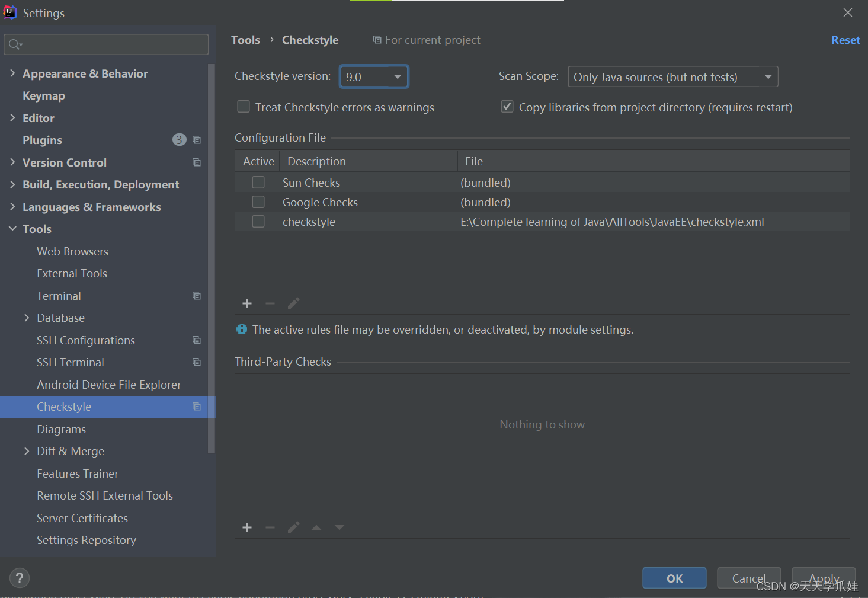This screenshot has width=868, height=598.
Task: Click the File column header
Action: click(x=654, y=161)
